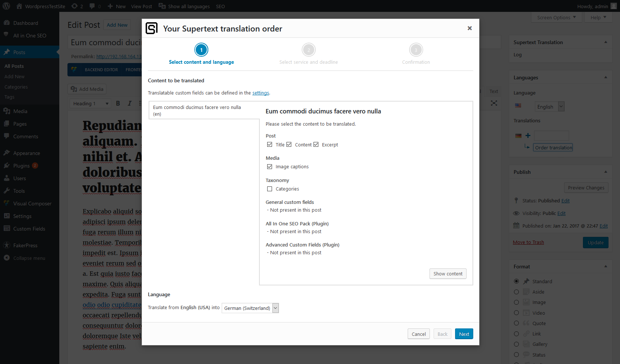Click Show content button
Screen dimensions: 620x364
point(448,274)
